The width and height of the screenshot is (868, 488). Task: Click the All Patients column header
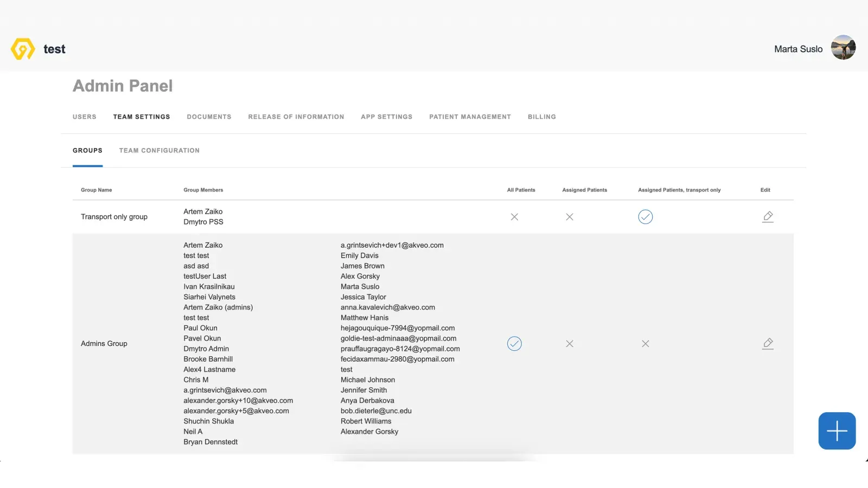click(521, 190)
